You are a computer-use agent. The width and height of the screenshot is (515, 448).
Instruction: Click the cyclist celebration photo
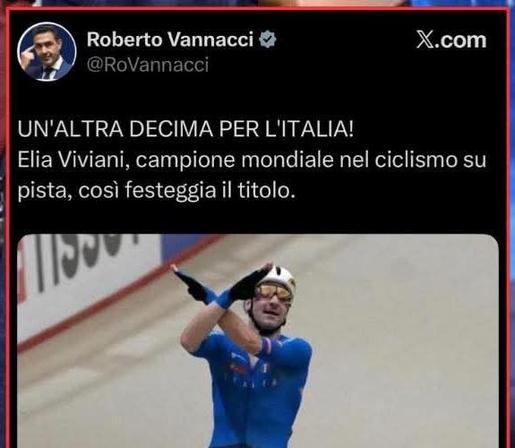click(258, 341)
